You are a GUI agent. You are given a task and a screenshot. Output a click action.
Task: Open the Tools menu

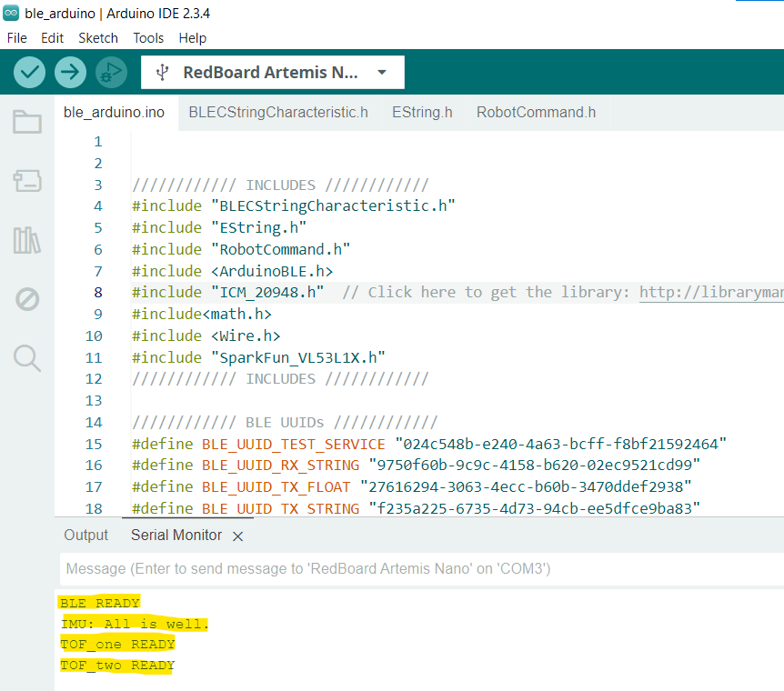(x=148, y=38)
